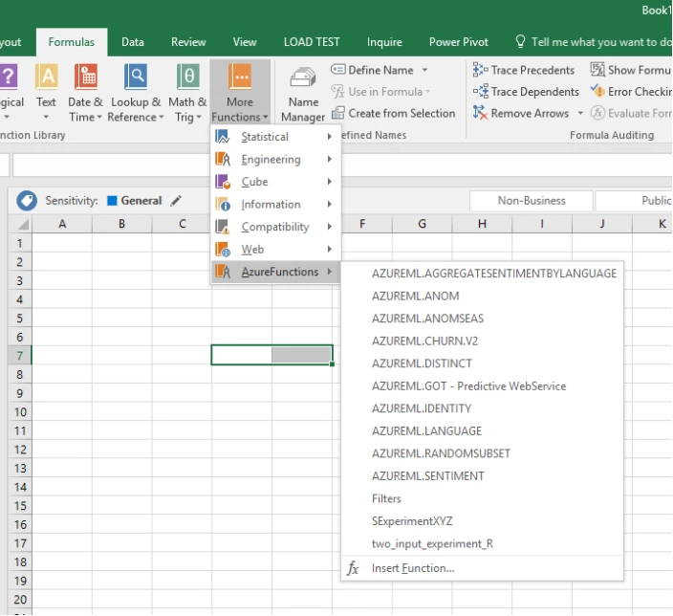The height and width of the screenshot is (616, 673).
Task: Open the Text functions icon
Action: (46, 77)
